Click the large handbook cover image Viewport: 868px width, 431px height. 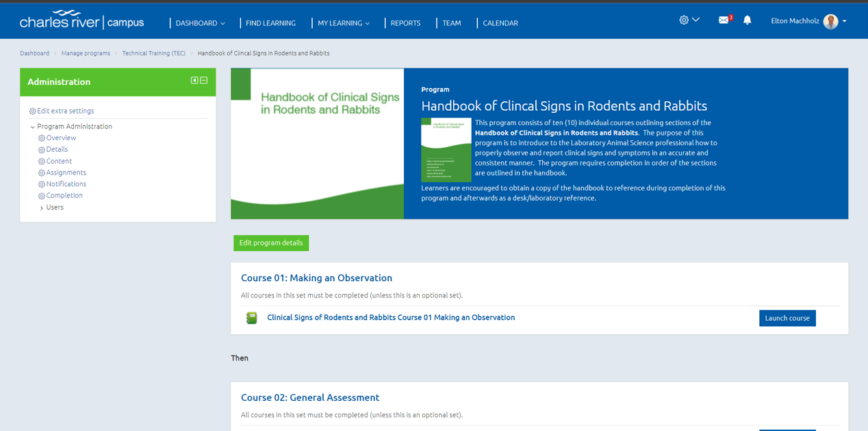coord(317,144)
